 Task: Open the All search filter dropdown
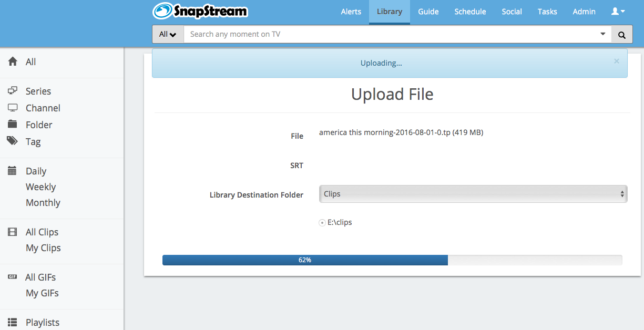tap(168, 35)
